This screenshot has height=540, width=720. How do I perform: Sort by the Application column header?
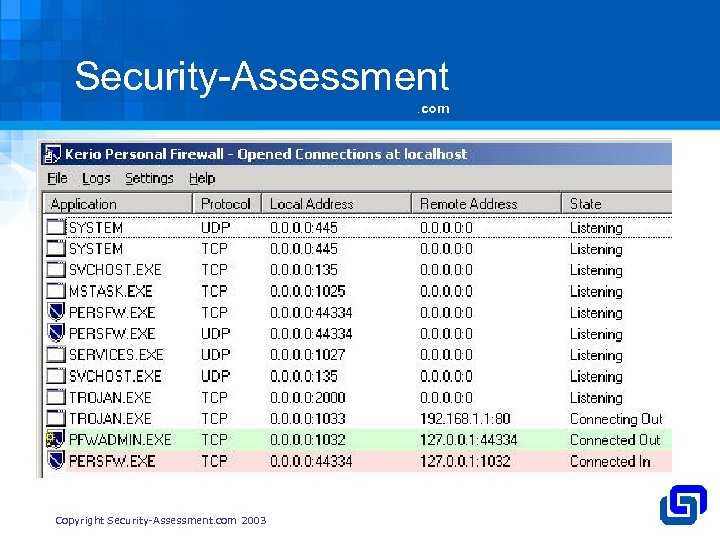tap(117, 203)
